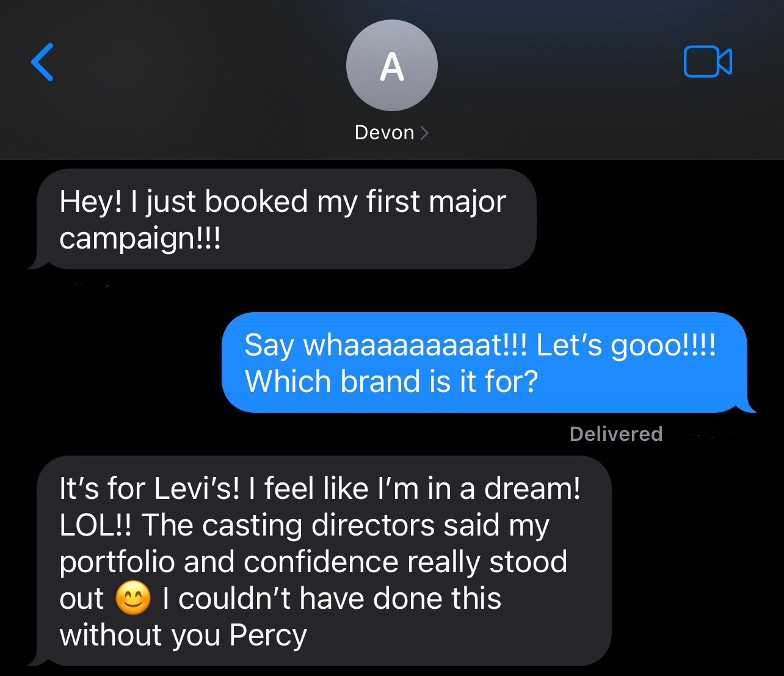Tap the name "Percy" in last message
This screenshot has height=676, width=784.
268,636
